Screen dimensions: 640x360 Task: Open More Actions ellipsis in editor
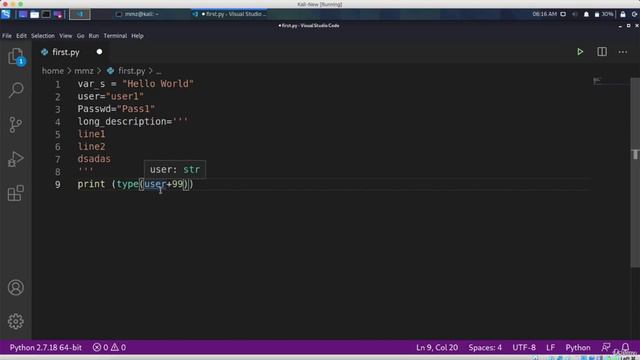(622, 52)
